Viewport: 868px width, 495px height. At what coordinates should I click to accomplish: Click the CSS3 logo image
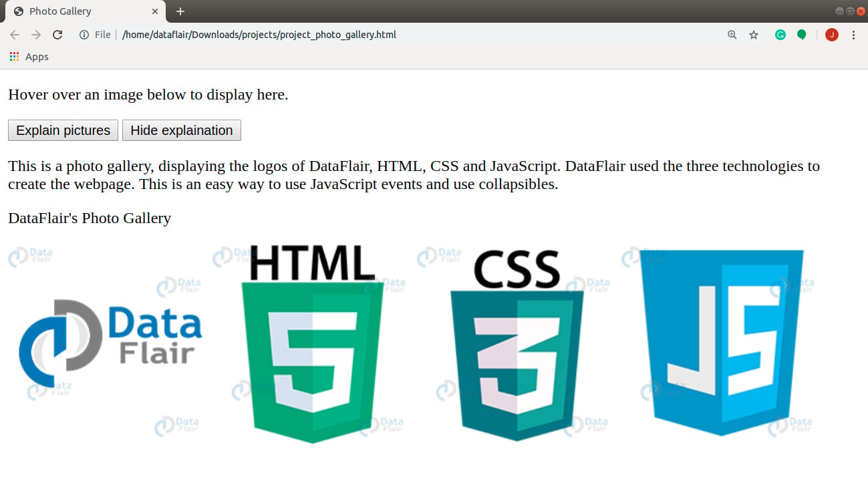519,345
